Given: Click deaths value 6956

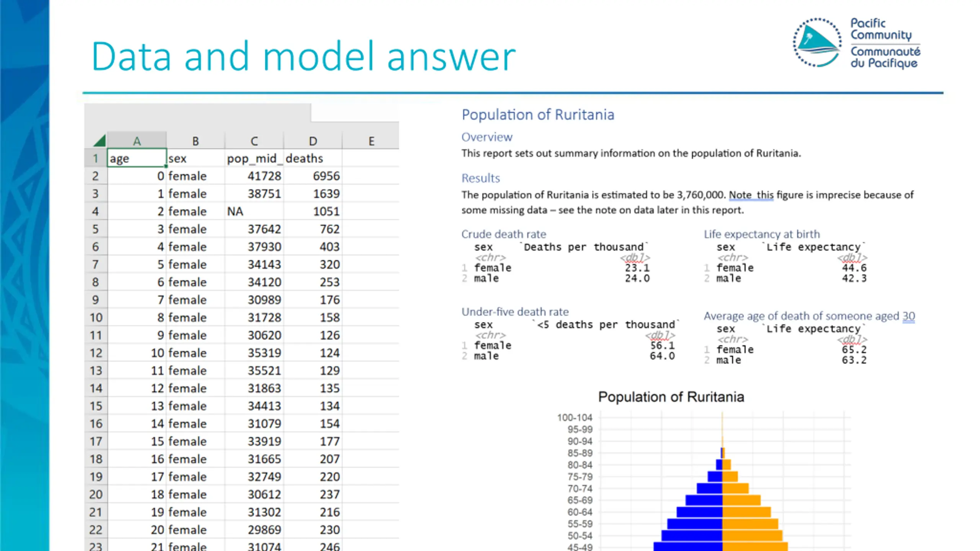Looking at the screenshot, I should [326, 176].
